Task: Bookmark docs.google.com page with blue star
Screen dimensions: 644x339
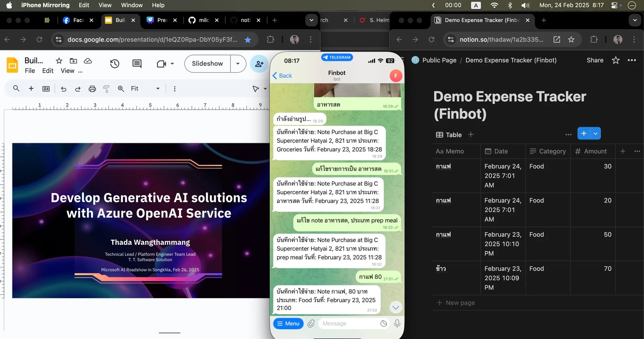Action: click(248, 40)
